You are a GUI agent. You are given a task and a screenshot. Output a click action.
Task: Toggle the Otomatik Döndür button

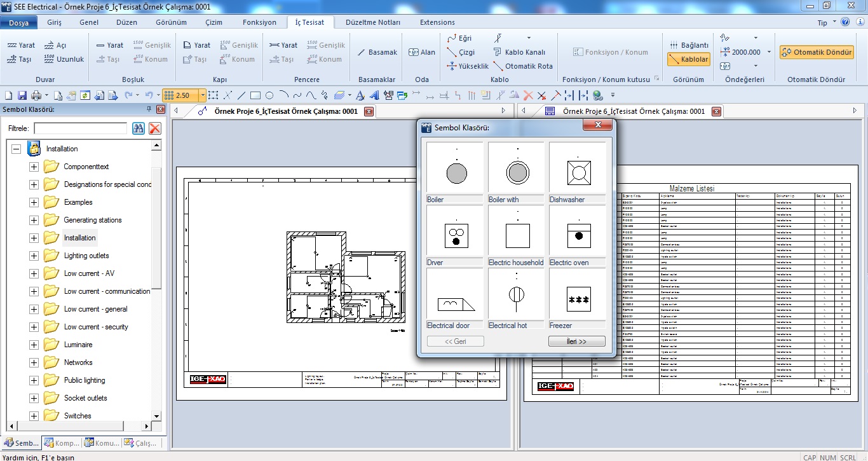(817, 52)
